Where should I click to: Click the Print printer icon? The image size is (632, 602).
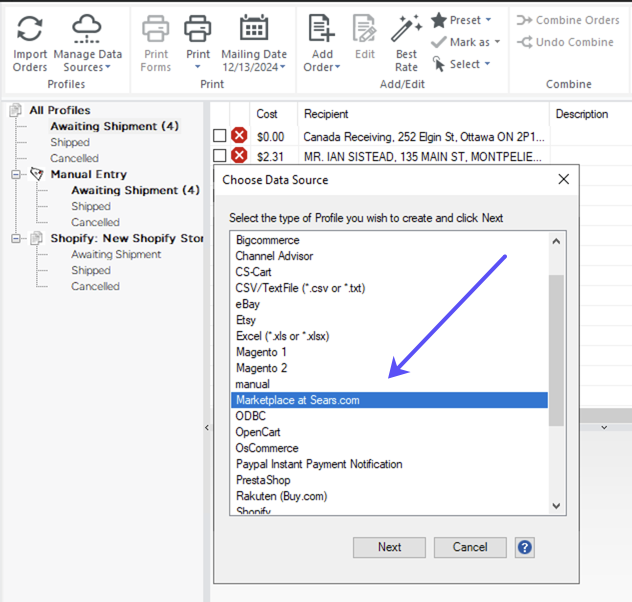click(198, 29)
